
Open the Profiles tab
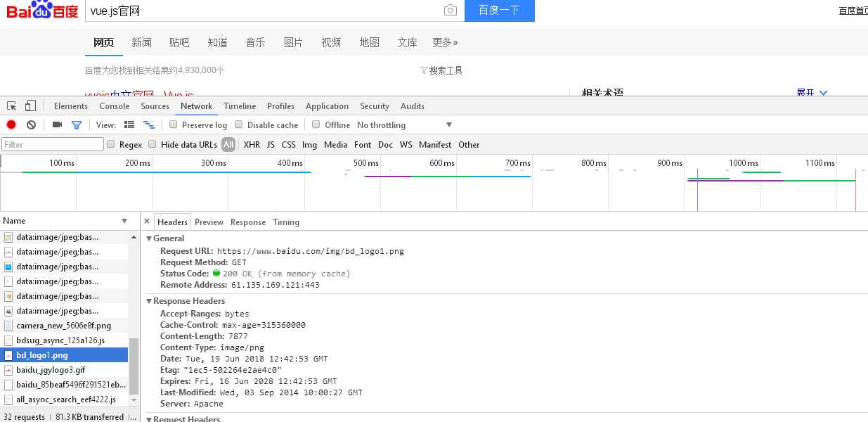pos(280,106)
